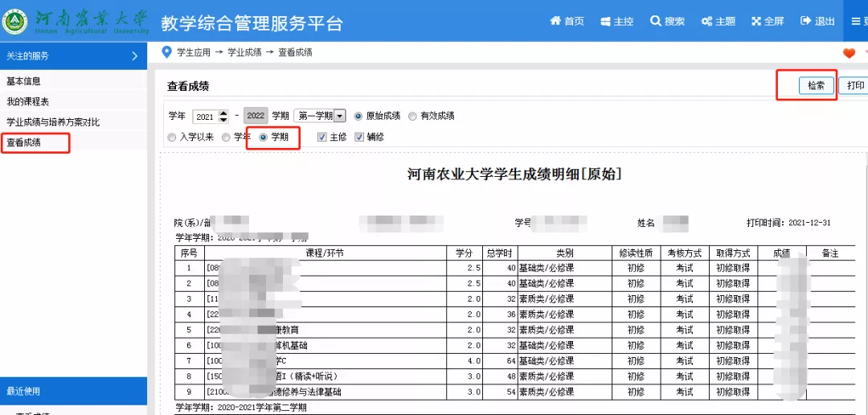The width and height of the screenshot is (868, 415).
Task: Click the home house icon
Action: tap(555, 21)
